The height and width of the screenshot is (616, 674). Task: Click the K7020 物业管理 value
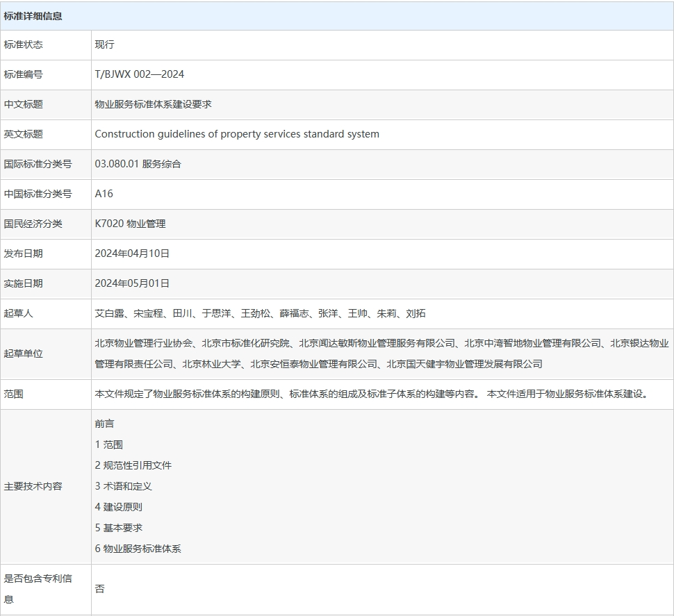130,224
